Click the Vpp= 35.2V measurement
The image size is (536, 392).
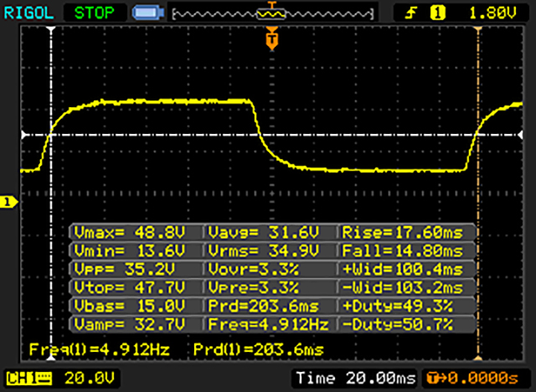(125, 270)
